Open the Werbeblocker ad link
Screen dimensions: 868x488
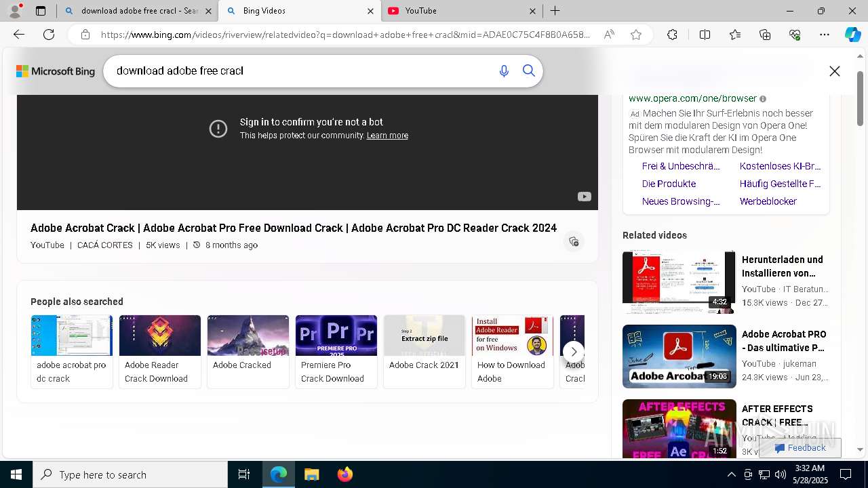(768, 201)
